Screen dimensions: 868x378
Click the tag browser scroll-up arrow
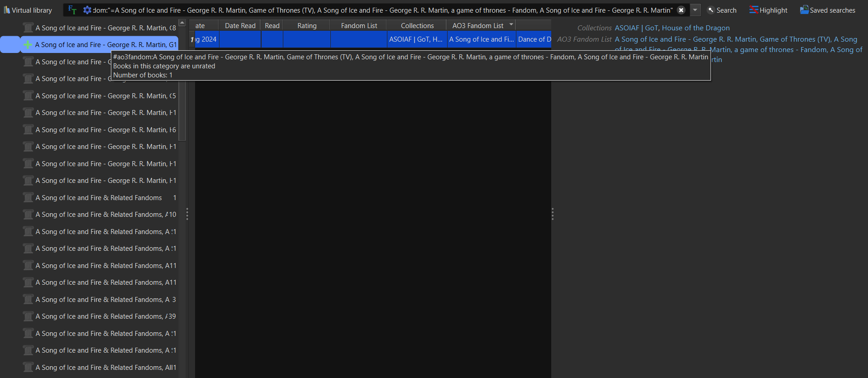182,23
